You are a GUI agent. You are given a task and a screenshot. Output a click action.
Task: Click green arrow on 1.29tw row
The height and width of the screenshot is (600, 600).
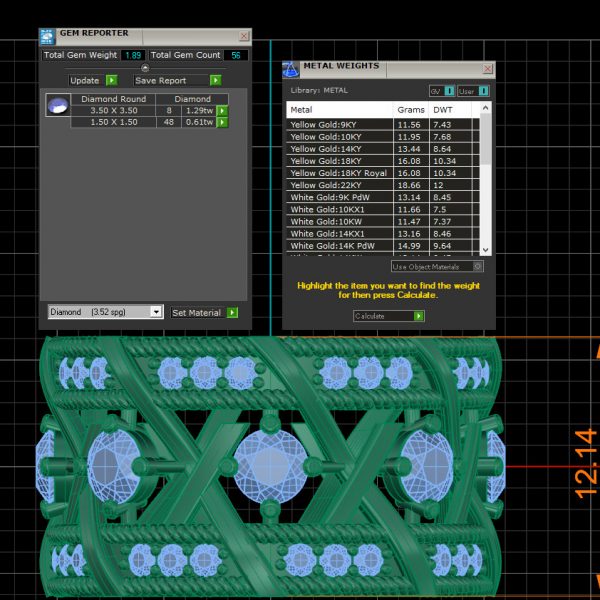point(222,110)
